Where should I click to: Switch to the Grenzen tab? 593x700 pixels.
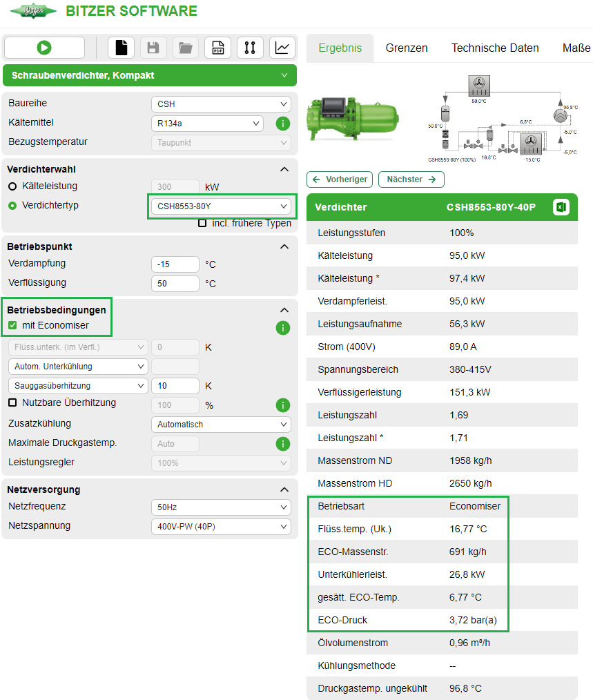[406, 48]
